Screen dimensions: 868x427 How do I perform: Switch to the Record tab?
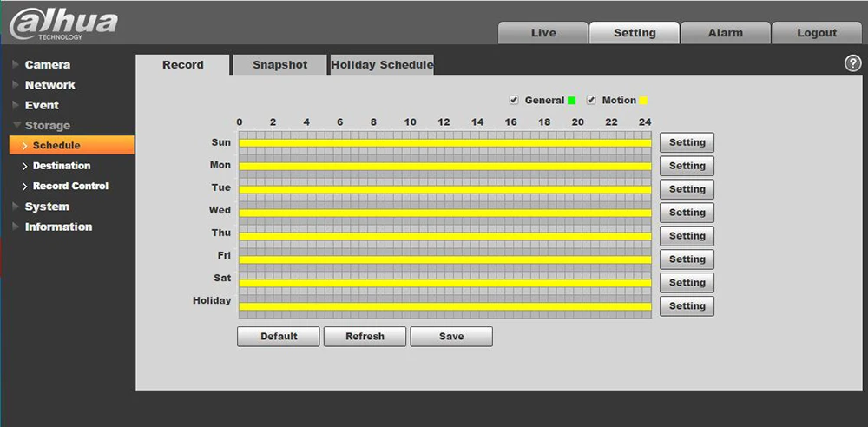coord(182,65)
